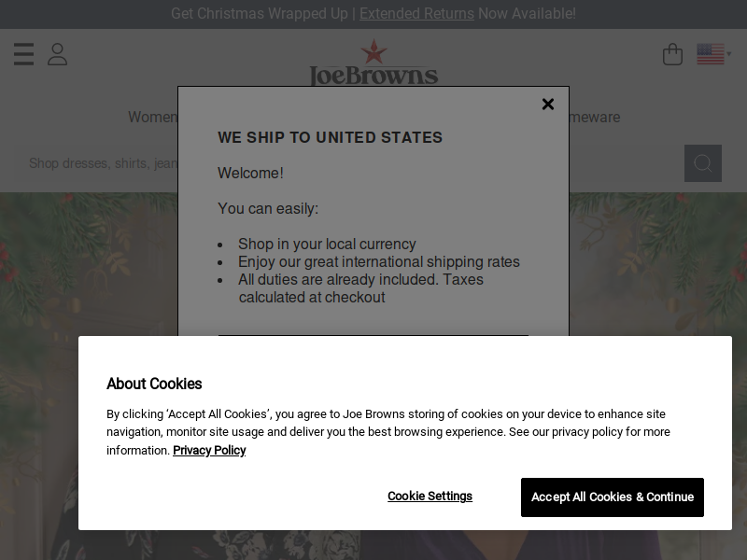Click the We Ship to United States heading
The width and height of the screenshot is (747, 560).
[x=331, y=137]
